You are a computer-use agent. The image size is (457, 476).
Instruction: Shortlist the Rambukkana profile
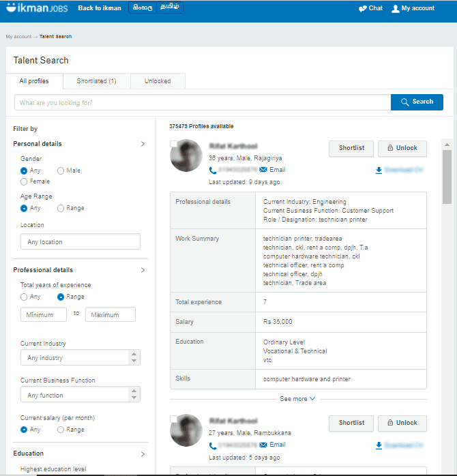point(351,423)
